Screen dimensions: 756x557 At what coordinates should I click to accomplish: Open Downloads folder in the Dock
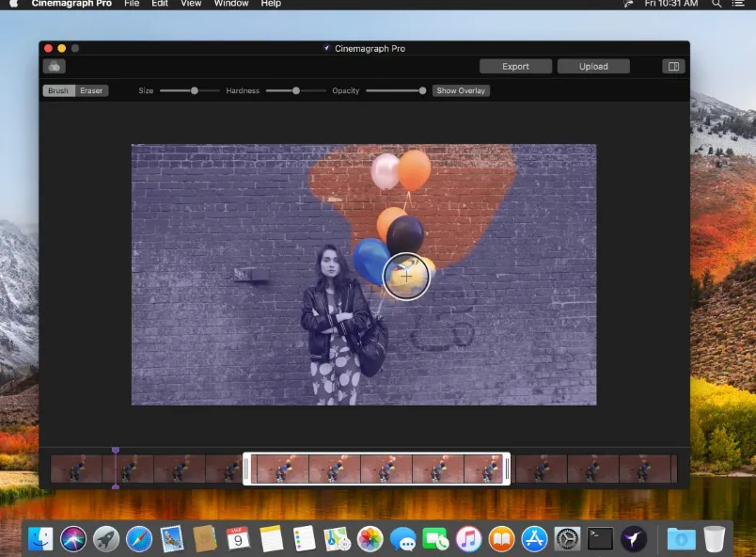coord(682,539)
